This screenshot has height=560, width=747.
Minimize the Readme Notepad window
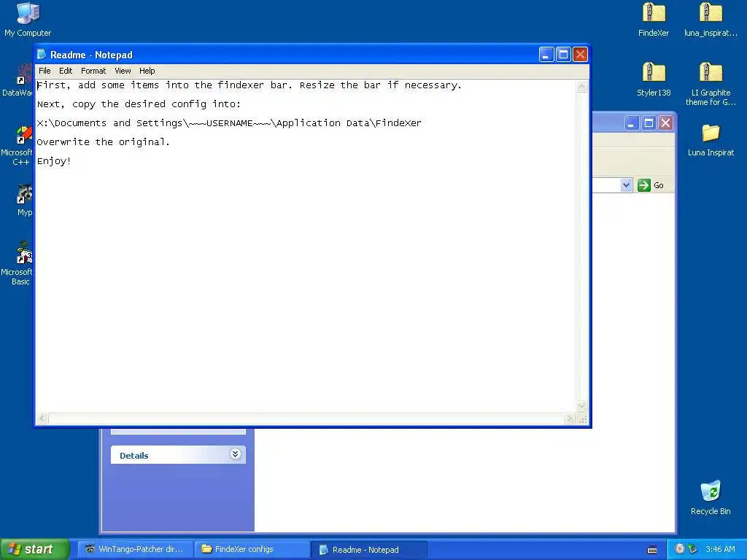pyautogui.click(x=546, y=54)
